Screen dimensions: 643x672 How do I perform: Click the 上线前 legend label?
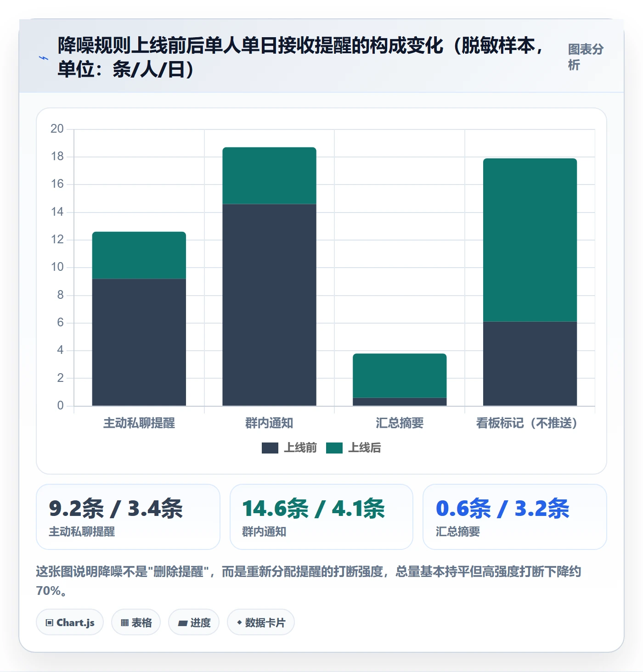click(300, 448)
